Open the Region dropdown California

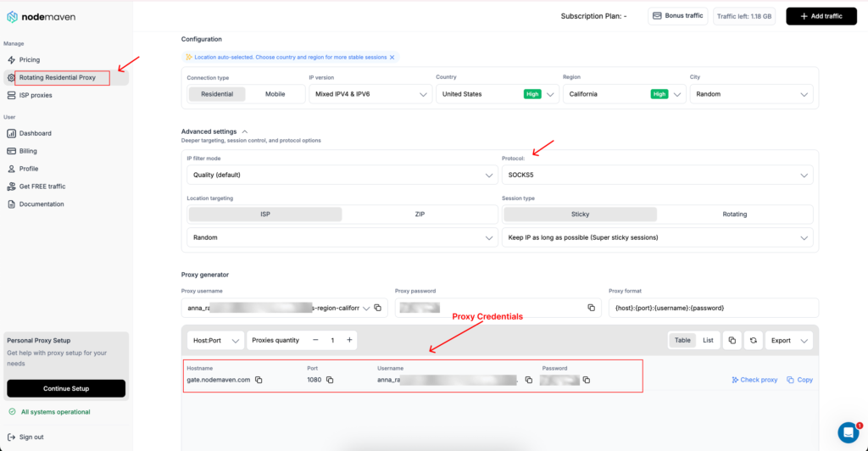click(x=625, y=94)
